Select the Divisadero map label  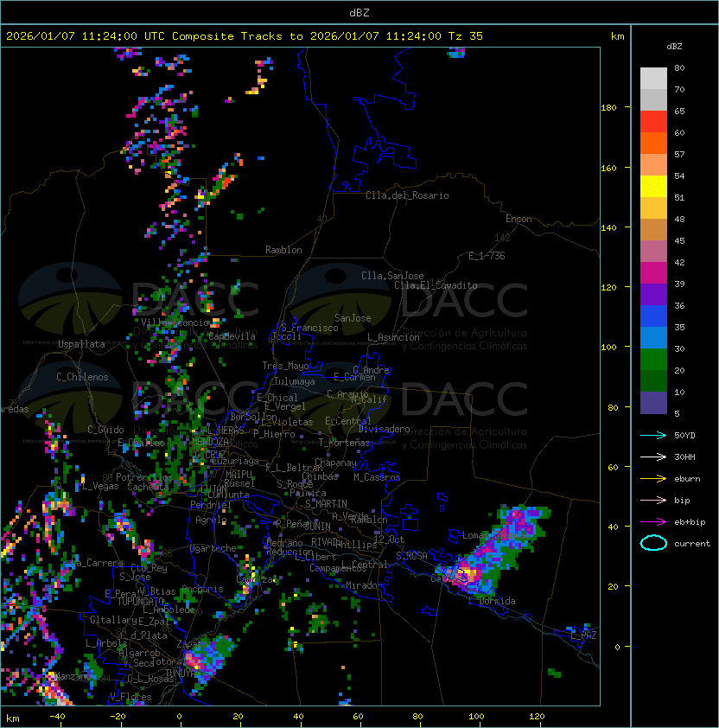(x=385, y=429)
